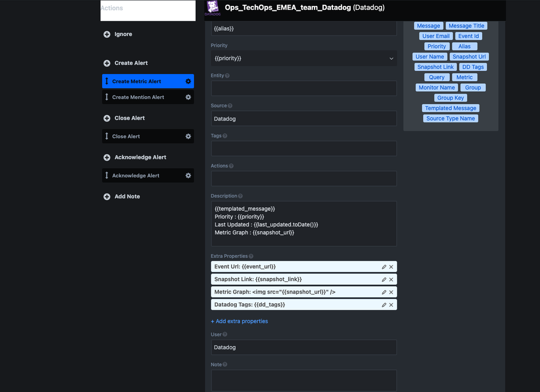Select the Acknowledge Alert rule
540x392 pixels.
[148, 176]
